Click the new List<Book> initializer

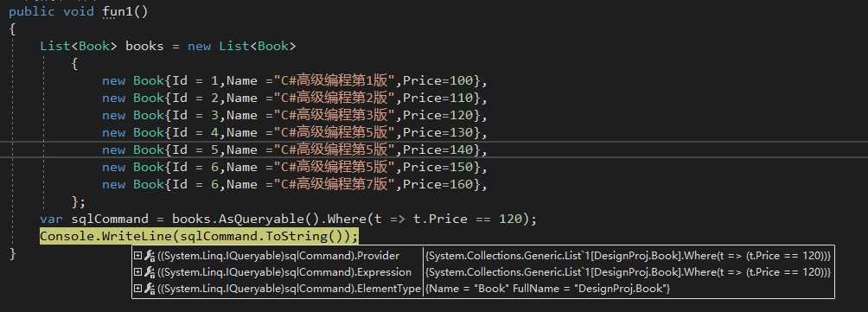click(x=242, y=46)
